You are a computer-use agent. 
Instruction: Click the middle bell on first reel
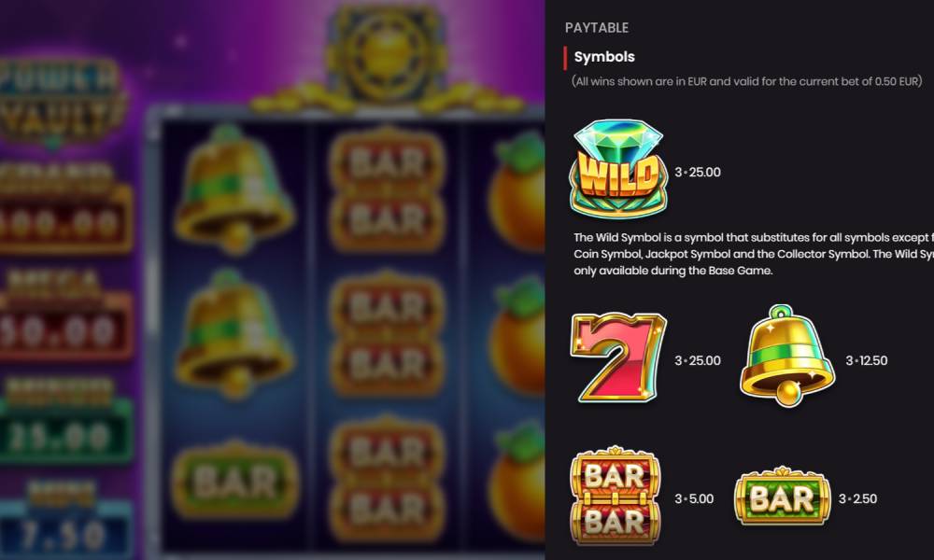coord(234,333)
